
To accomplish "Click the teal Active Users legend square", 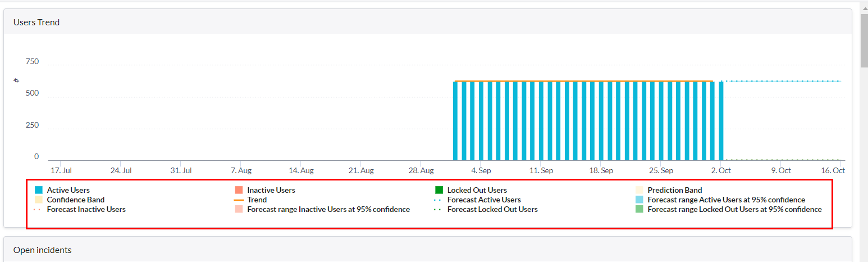I will pyautogui.click(x=38, y=190).
